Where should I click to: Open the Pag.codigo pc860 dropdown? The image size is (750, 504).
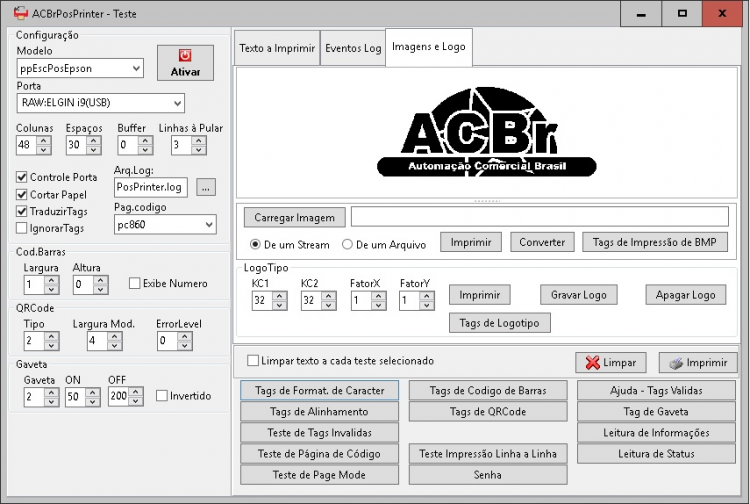(x=209, y=225)
